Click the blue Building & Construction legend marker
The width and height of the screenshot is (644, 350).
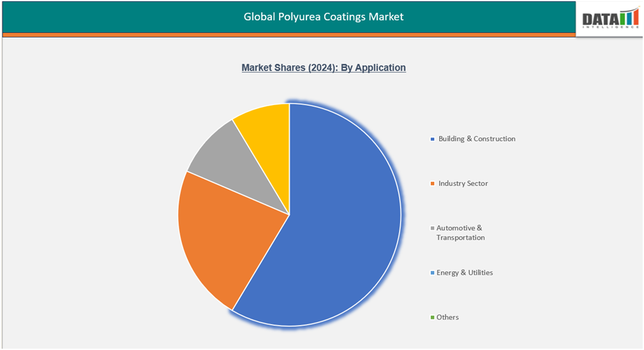[x=433, y=139]
